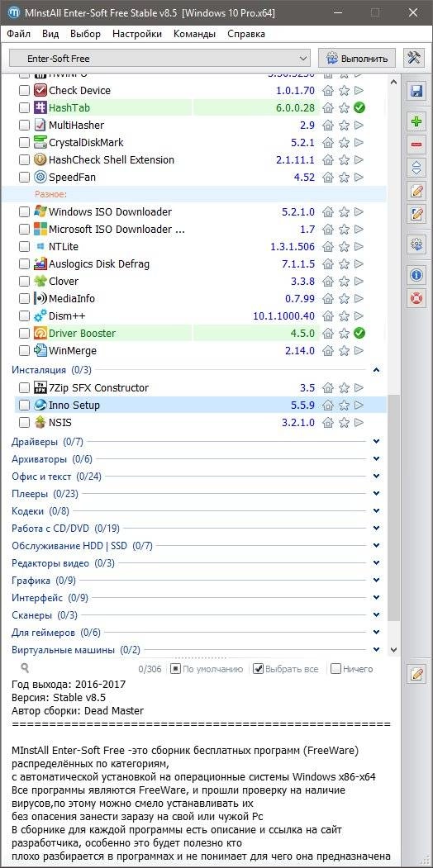This screenshot has height=868, width=433.
Task: Click the list scrollbar down arrow
Action: [393, 650]
